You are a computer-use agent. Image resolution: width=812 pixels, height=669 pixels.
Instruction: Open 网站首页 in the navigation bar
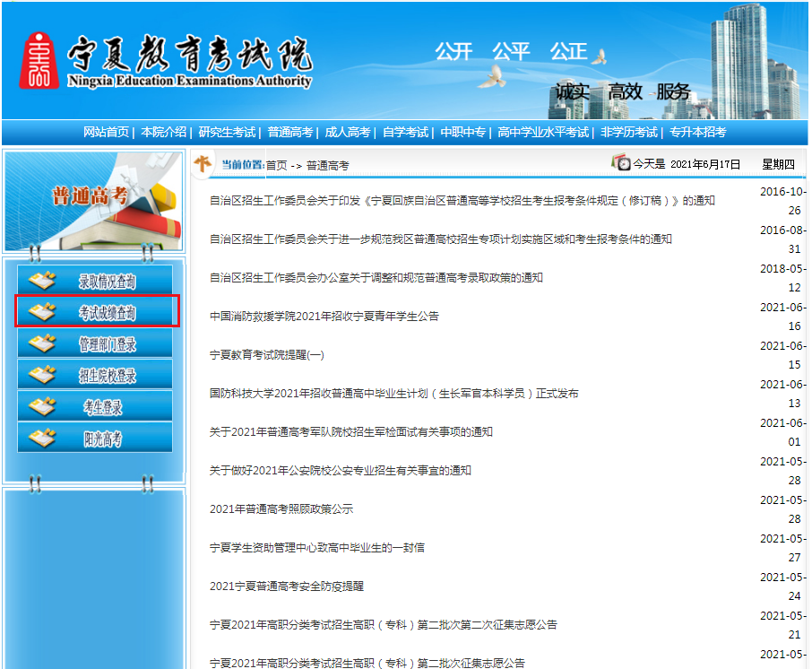tap(106, 132)
